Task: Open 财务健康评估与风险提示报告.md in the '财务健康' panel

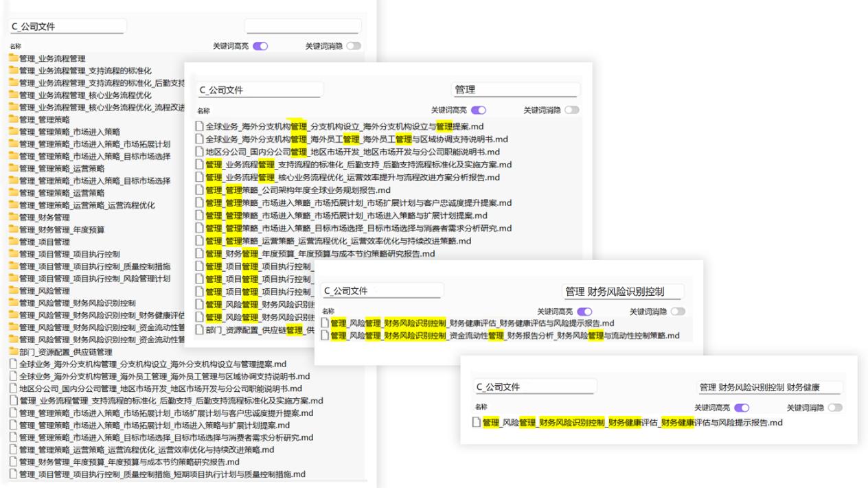Action: click(632, 423)
